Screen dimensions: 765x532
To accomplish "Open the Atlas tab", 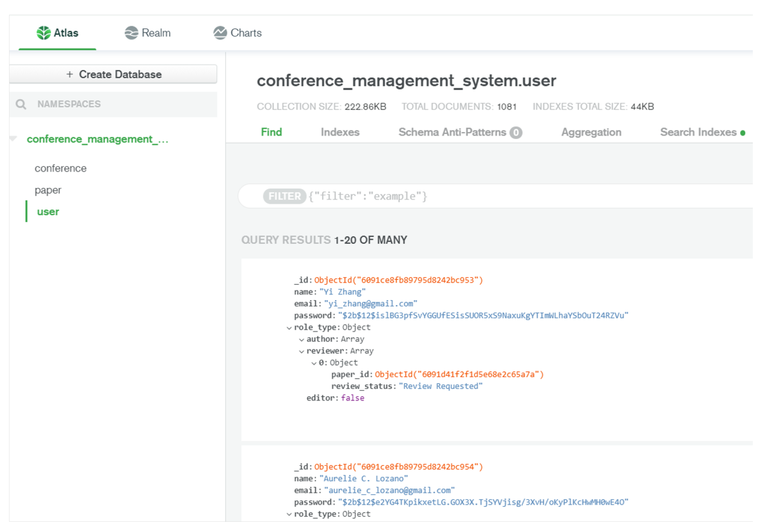I will click(57, 33).
